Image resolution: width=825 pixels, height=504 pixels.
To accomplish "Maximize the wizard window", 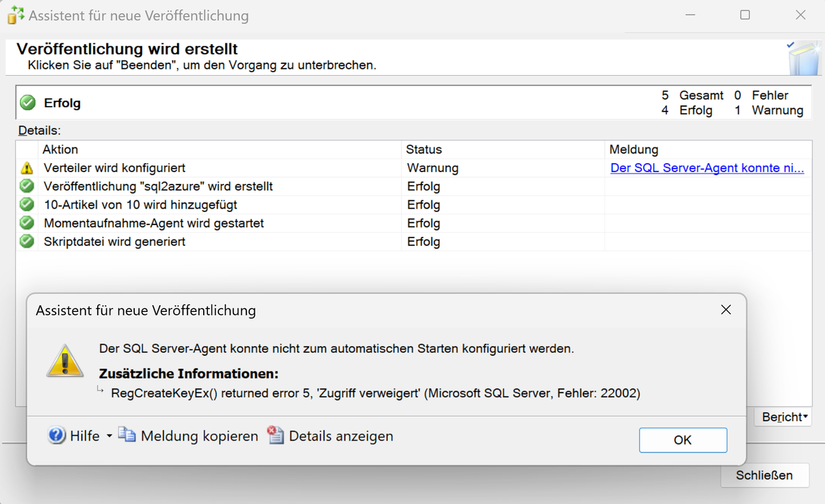I will pos(745,14).
